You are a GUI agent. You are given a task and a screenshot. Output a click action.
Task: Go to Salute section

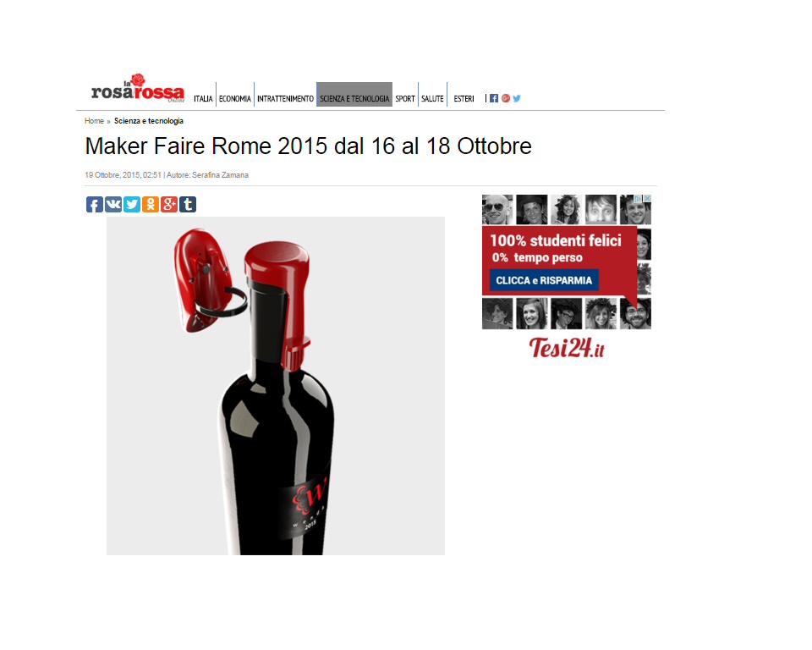[432, 98]
